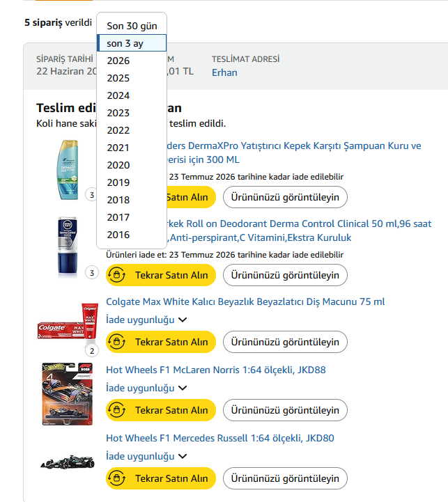
Task: Click 'Tekrar Satın Alın' for Colgate toothpaste
Action: [x=161, y=342]
